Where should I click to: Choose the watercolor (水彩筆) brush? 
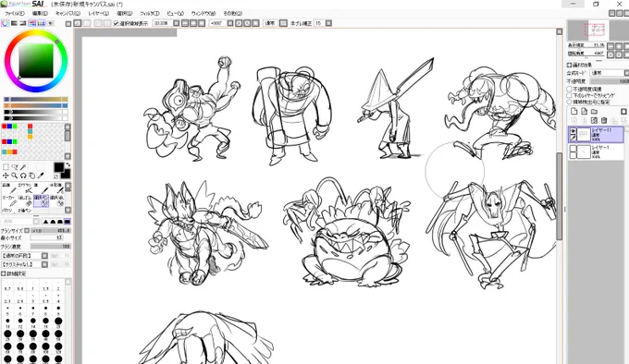coord(56,188)
